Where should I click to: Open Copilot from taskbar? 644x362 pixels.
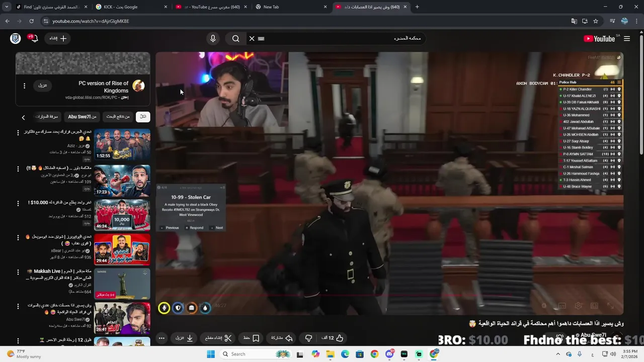coord(315,354)
